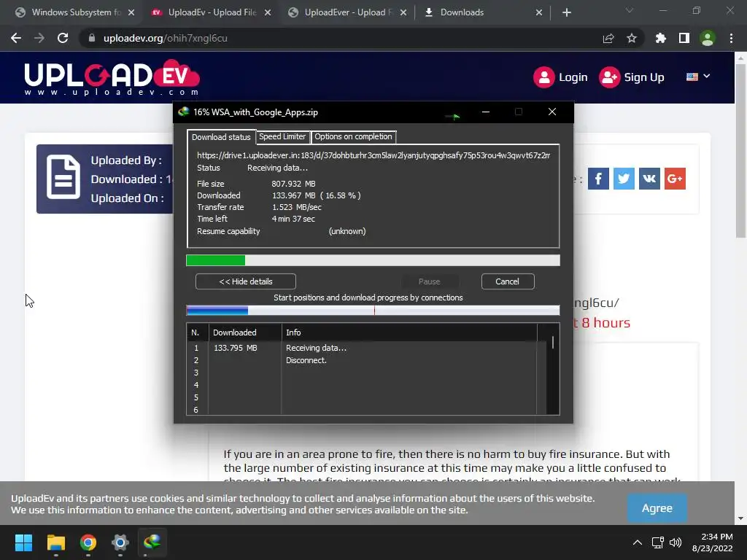Switch to the Downloads tab

482,12
